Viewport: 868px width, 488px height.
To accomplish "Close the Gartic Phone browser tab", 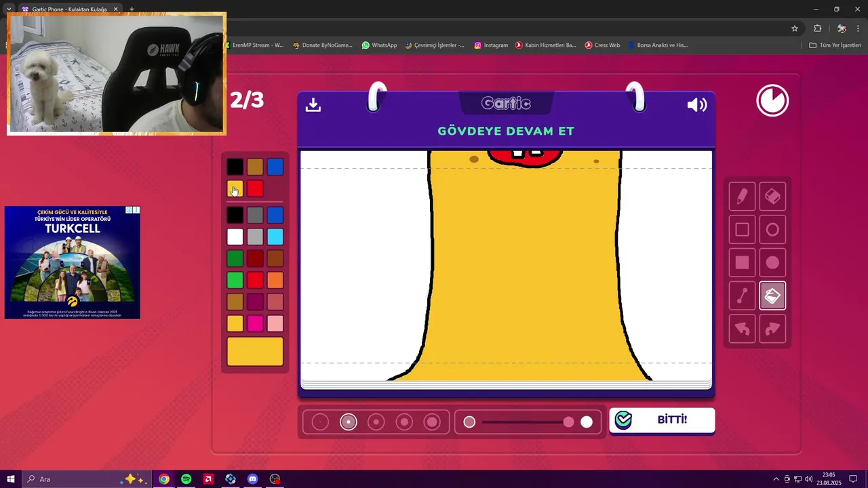I will (x=115, y=9).
